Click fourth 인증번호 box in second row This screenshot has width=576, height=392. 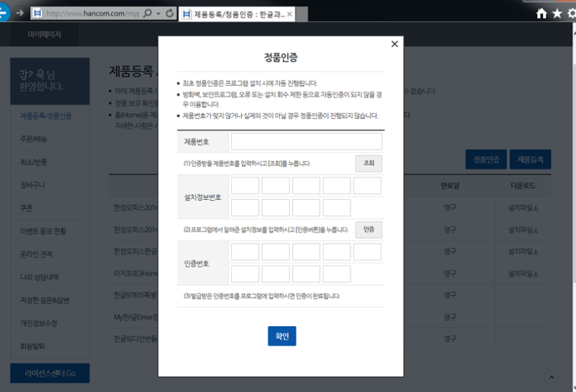coord(336,274)
